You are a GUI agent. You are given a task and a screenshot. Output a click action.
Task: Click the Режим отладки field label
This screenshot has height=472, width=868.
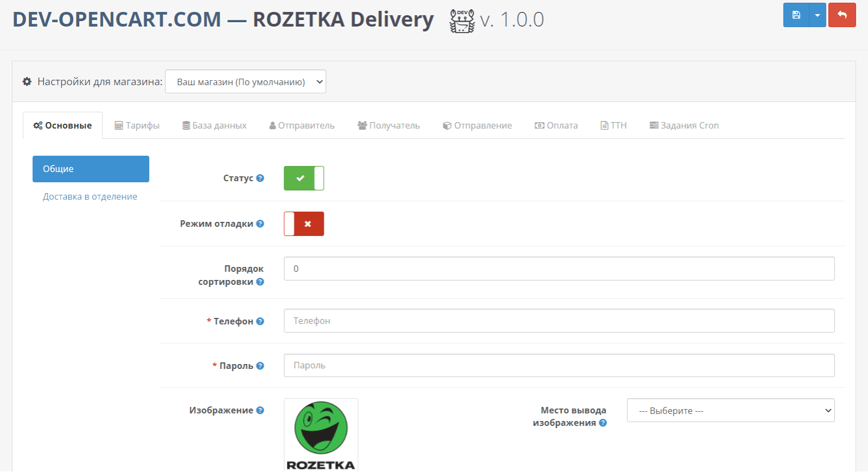coord(216,224)
